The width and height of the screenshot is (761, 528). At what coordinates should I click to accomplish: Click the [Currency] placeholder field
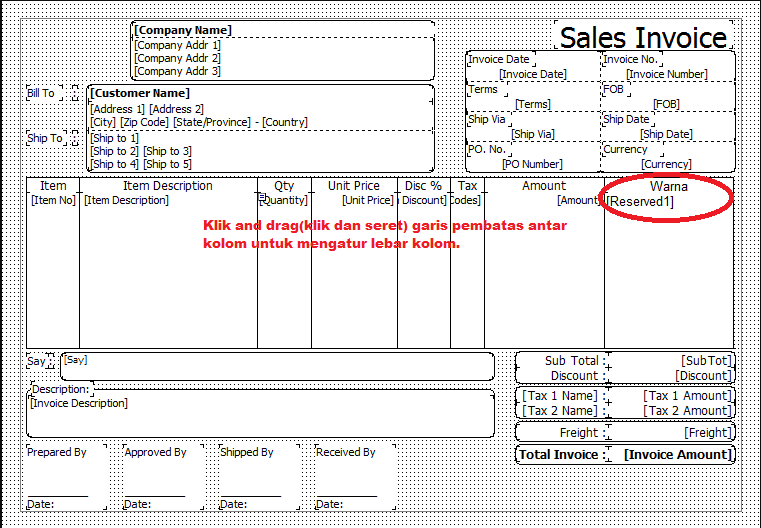coord(666,164)
